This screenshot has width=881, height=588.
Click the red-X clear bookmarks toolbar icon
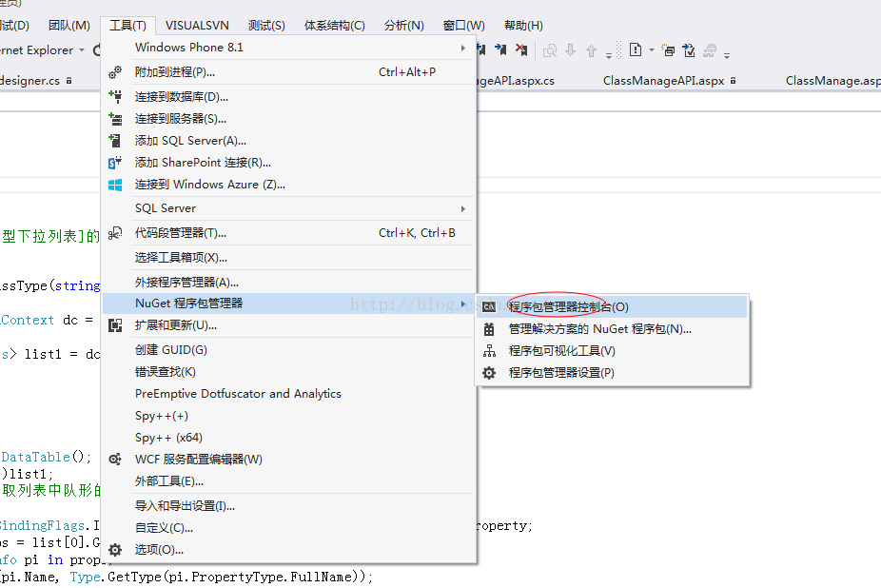pos(521,49)
